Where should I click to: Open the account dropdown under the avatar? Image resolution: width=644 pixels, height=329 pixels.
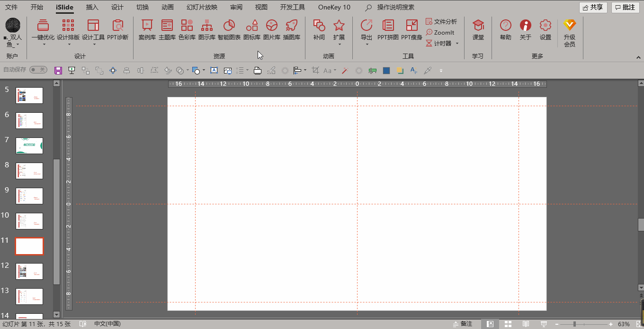click(x=18, y=45)
